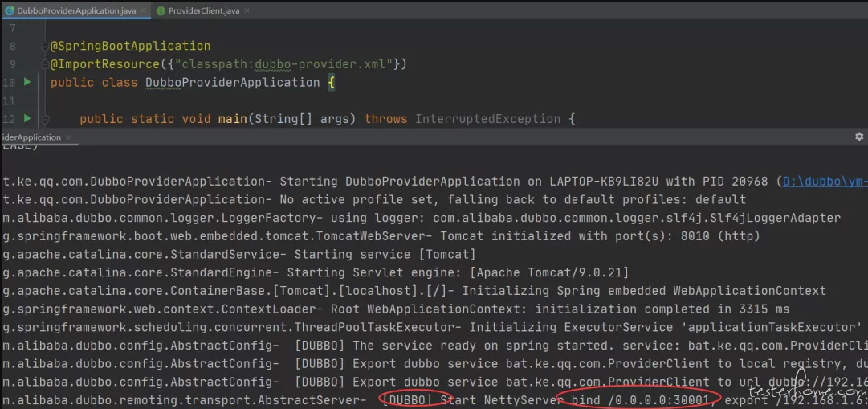
Task: Click the "to local registry" export log line
Action: pyautogui.click(x=435, y=364)
